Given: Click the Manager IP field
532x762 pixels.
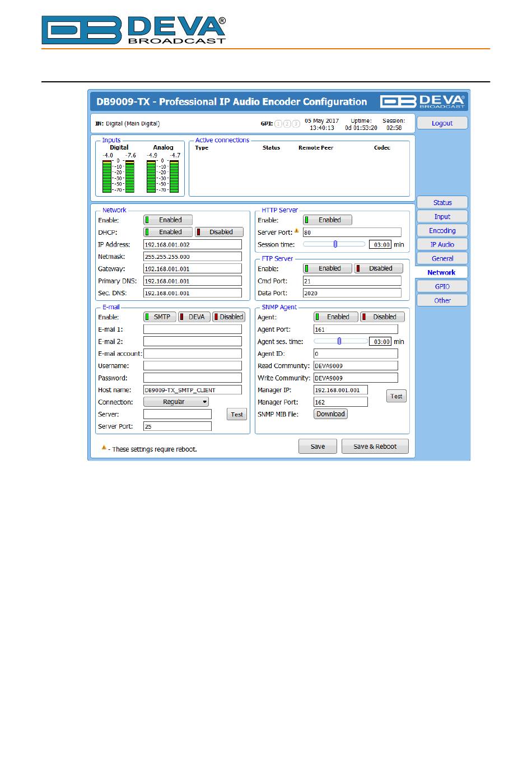Looking at the screenshot, I should 341,390.
